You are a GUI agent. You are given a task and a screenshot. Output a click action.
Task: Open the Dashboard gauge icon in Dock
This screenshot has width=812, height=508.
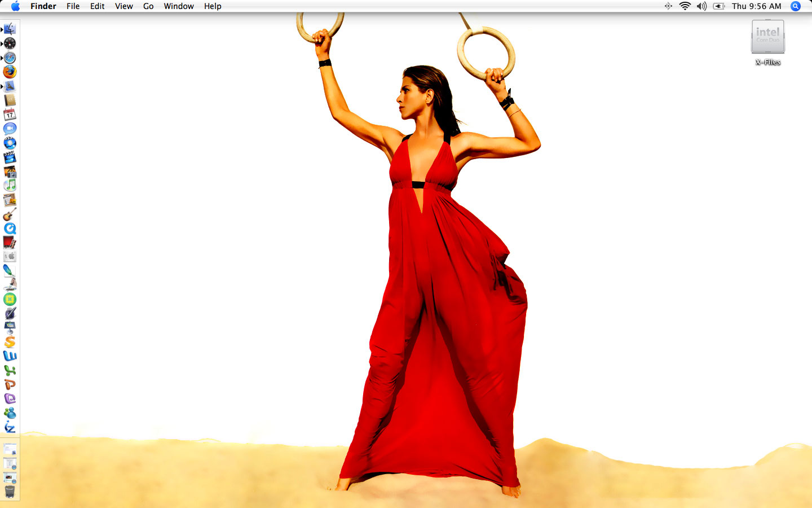click(10, 43)
